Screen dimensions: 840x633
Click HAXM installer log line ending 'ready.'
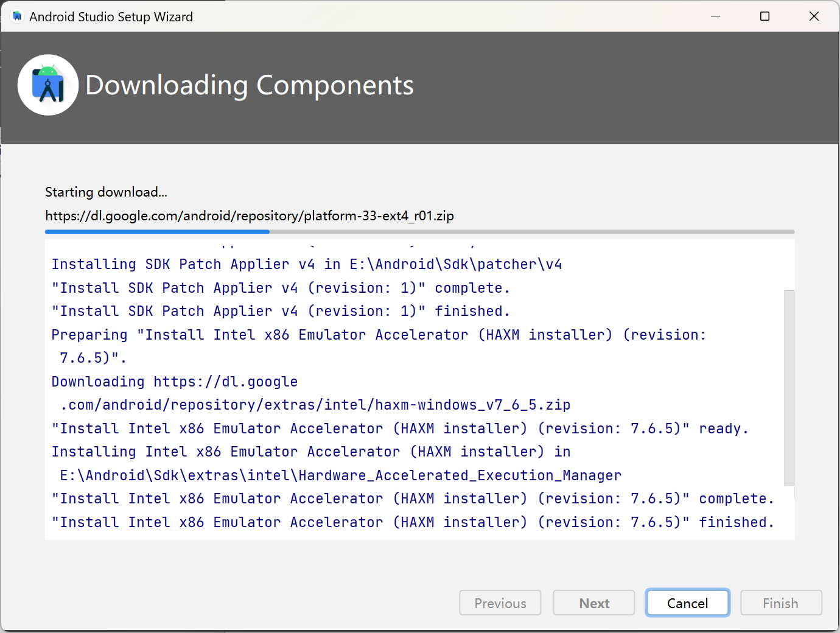[x=400, y=428]
